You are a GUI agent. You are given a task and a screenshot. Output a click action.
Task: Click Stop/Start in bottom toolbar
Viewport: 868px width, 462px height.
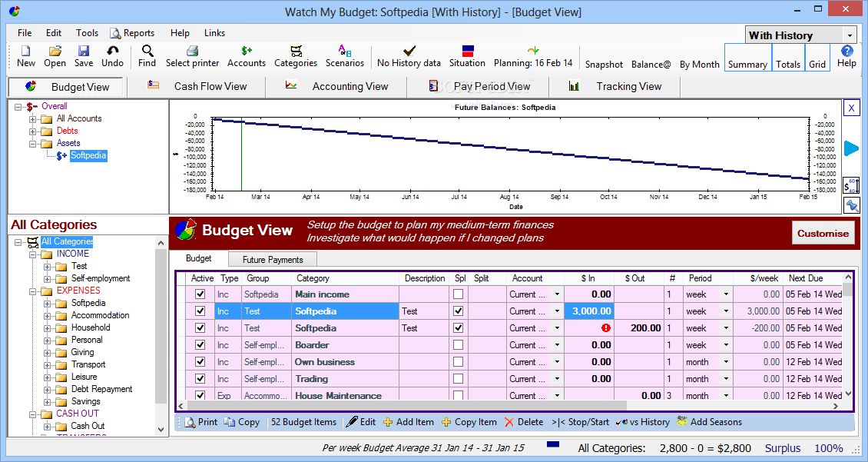[x=580, y=422]
